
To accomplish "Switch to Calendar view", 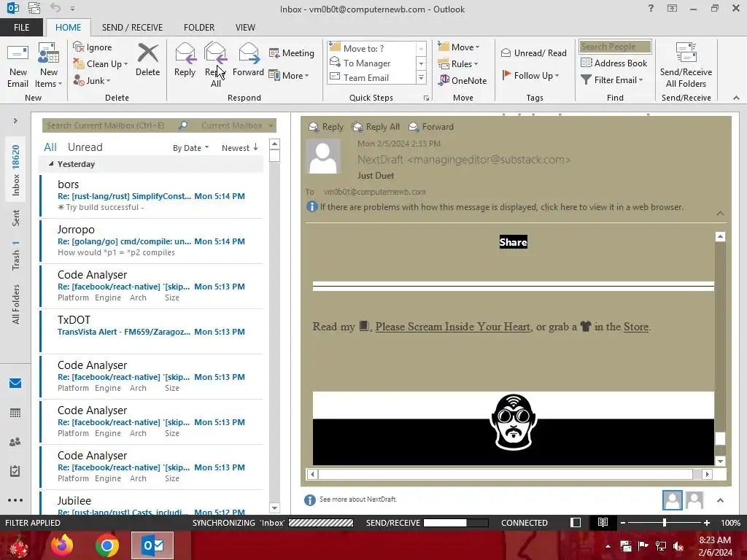I will tap(15, 413).
